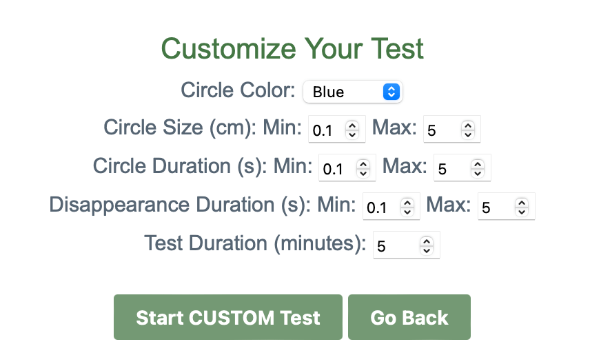The image size is (590, 364).
Task: Increase Circle Size Max with up arrow
Action: (x=468, y=125)
